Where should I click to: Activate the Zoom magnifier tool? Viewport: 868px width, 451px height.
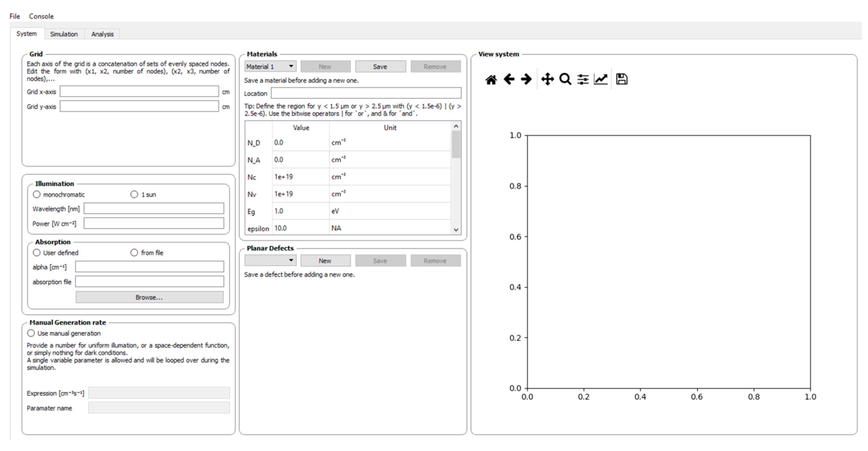[565, 79]
